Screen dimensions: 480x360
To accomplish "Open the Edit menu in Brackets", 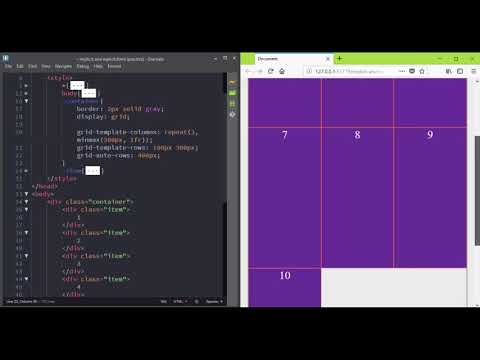I will click(x=20, y=66).
